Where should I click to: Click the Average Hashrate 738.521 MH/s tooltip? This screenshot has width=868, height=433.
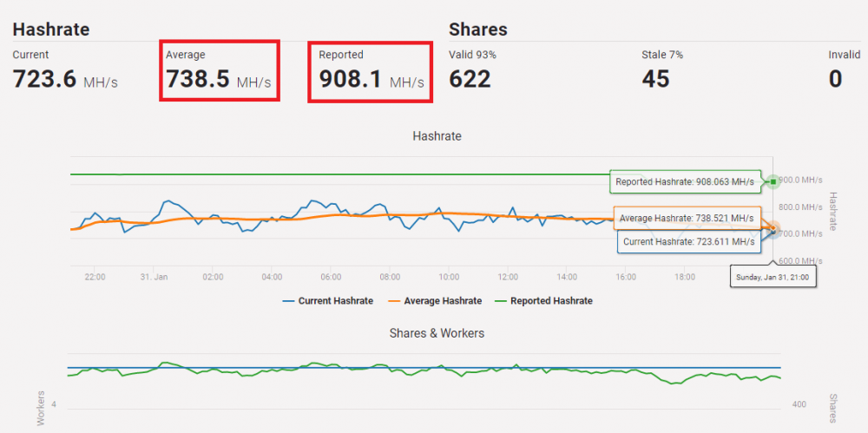[687, 218]
